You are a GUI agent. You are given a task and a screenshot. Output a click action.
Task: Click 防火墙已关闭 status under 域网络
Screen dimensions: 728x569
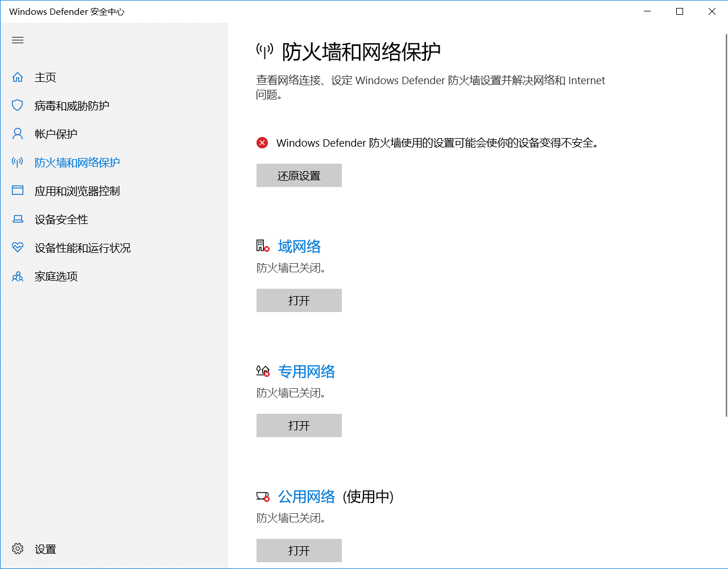click(x=291, y=268)
